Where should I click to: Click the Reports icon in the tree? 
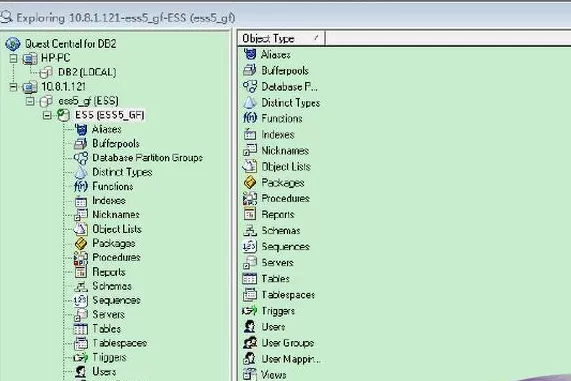81,272
